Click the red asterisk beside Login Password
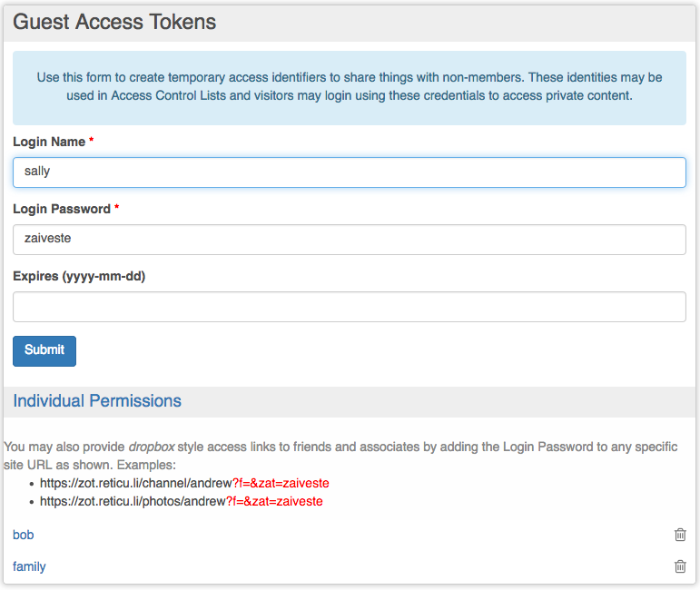Screen dimensions: 700x590 pyautogui.click(x=117, y=209)
